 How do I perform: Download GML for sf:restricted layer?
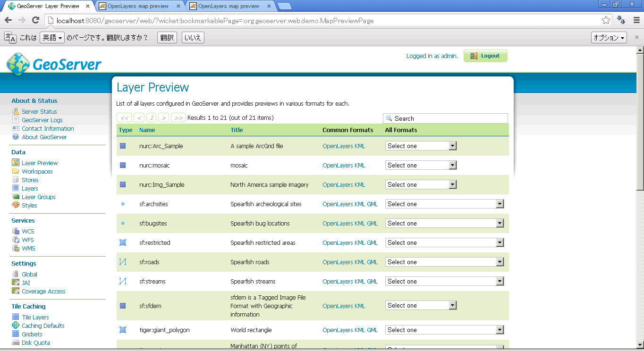click(x=373, y=243)
